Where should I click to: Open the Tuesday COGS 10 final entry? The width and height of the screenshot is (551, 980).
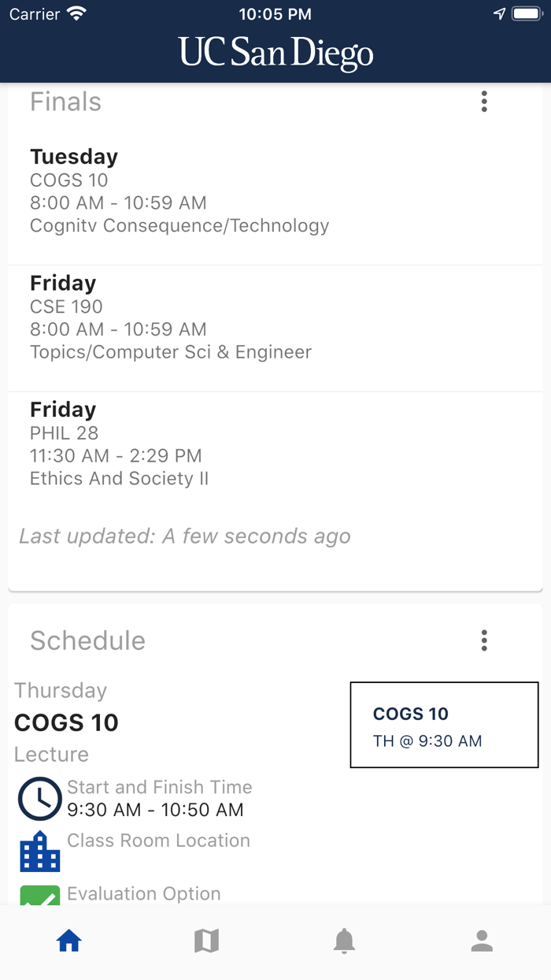(179, 191)
